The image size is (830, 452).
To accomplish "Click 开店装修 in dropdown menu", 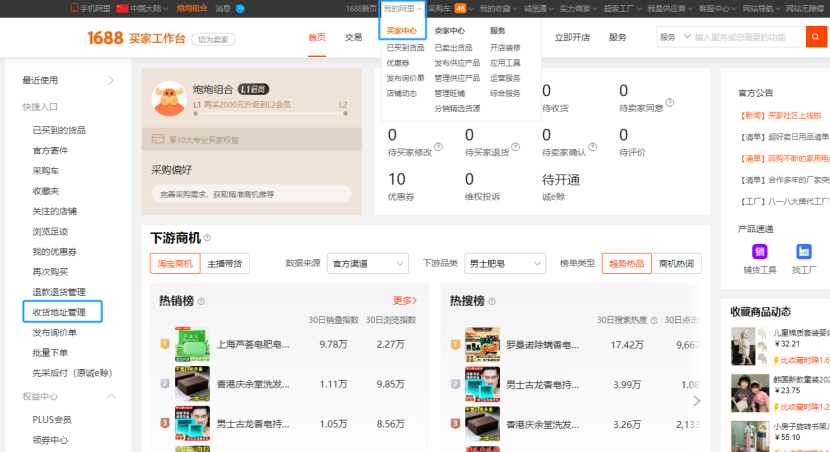I will click(505, 48).
